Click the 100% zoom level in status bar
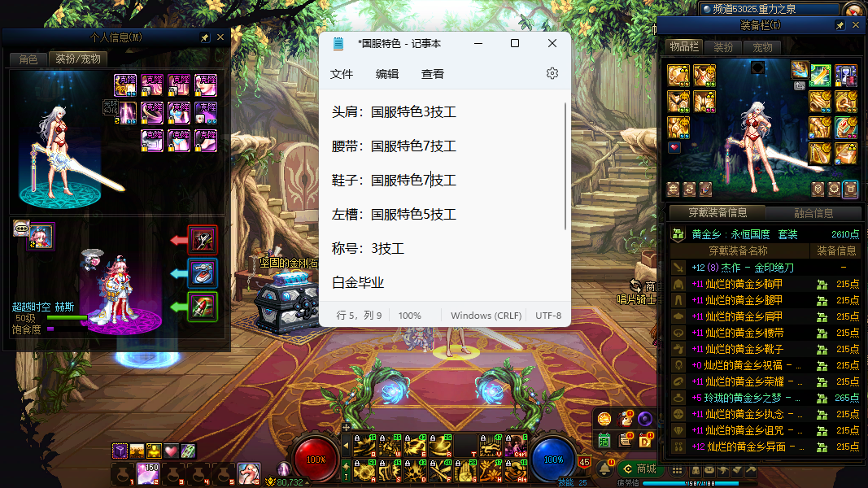868x488 pixels. click(410, 315)
